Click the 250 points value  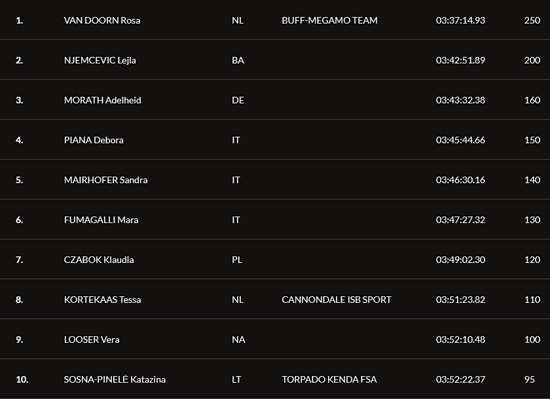click(x=532, y=20)
